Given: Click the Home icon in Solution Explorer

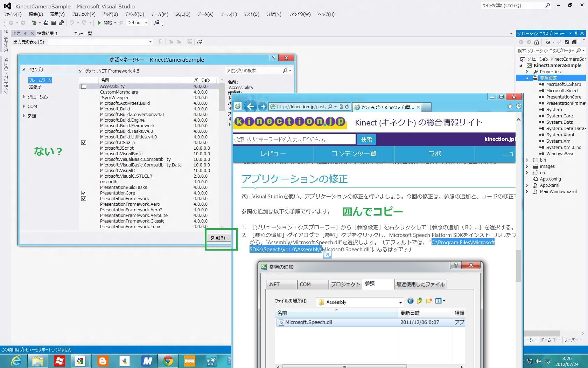Looking at the screenshot, I should 536,42.
